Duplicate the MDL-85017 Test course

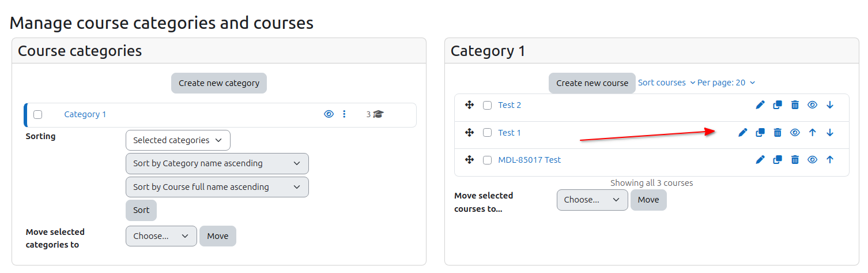[x=778, y=160]
